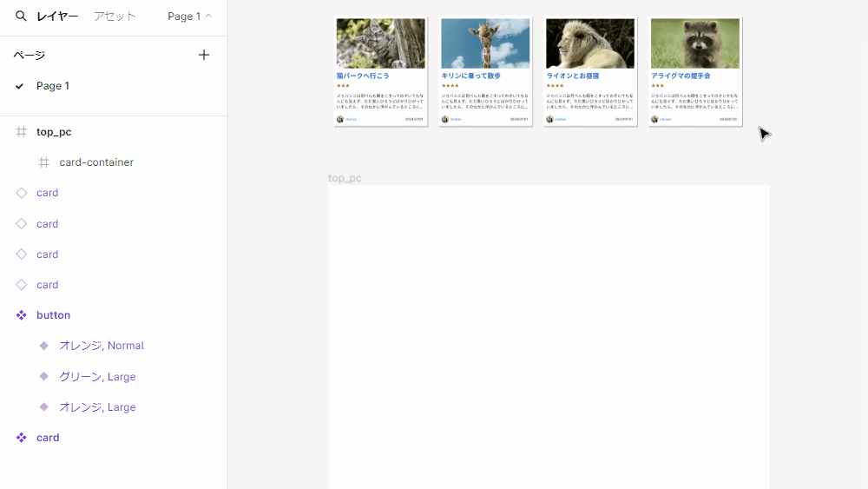
Task: Click the date on the giraffe card
Action: (519, 119)
